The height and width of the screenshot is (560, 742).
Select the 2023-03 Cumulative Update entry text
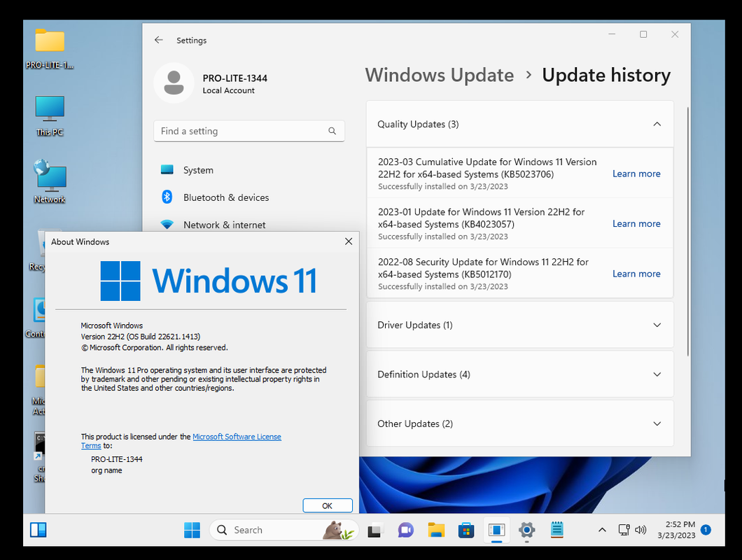(x=487, y=168)
